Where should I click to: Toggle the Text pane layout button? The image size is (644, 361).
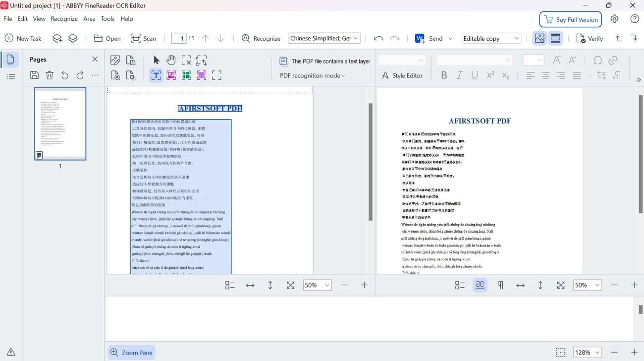(555, 38)
